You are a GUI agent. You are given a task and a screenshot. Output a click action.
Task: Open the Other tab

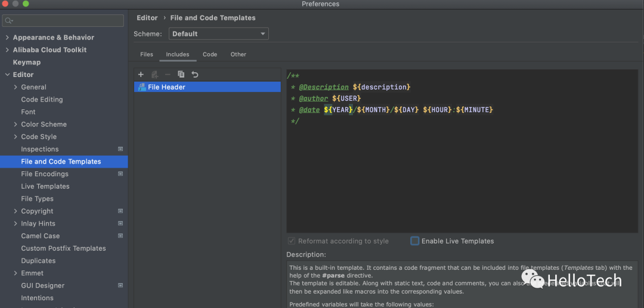[x=239, y=54]
